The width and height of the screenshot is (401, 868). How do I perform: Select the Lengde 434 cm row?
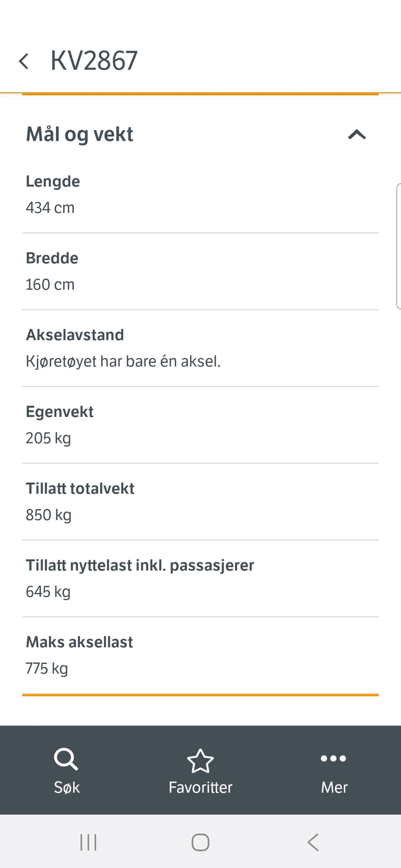coord(200,194)
